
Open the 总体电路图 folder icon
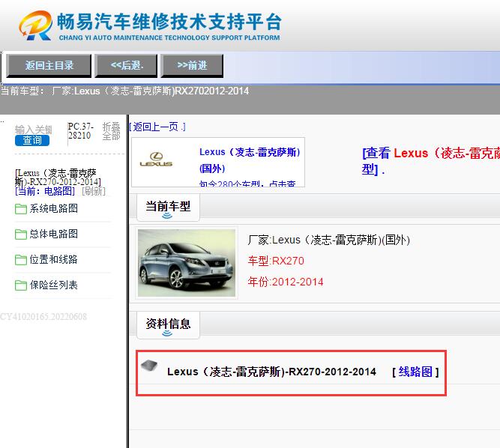click(x=21, y=234)
